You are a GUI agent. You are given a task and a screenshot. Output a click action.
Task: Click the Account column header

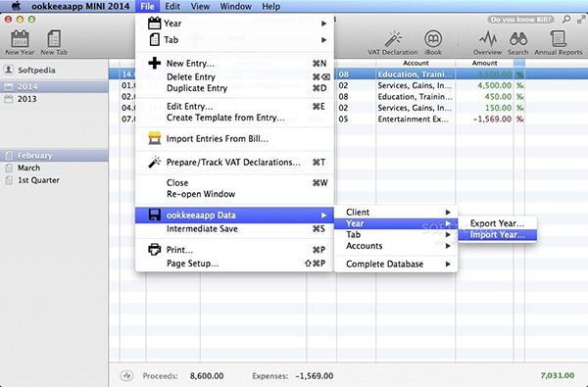[x=416, y=63]
